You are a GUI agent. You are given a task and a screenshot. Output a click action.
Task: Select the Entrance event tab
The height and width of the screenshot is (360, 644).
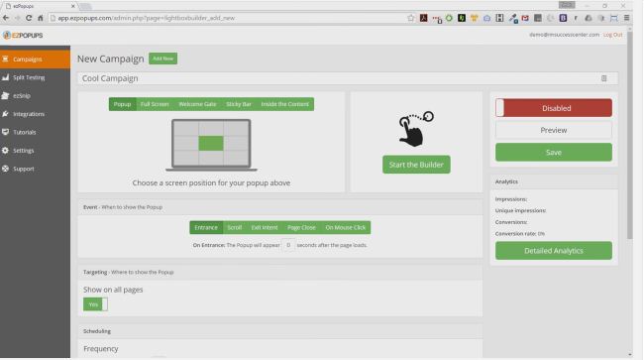click(x=206, y=228)
